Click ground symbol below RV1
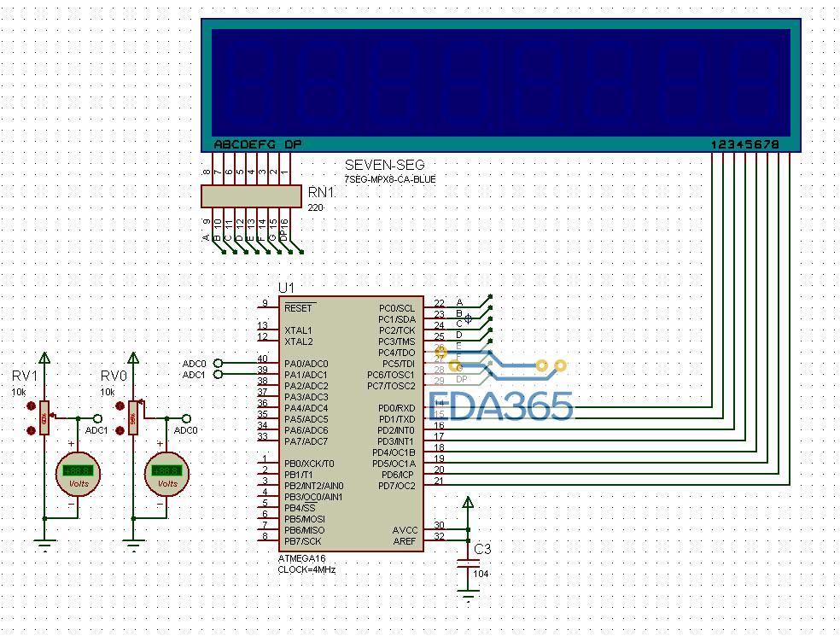This screenshot has width=840, height=636. 44,545
